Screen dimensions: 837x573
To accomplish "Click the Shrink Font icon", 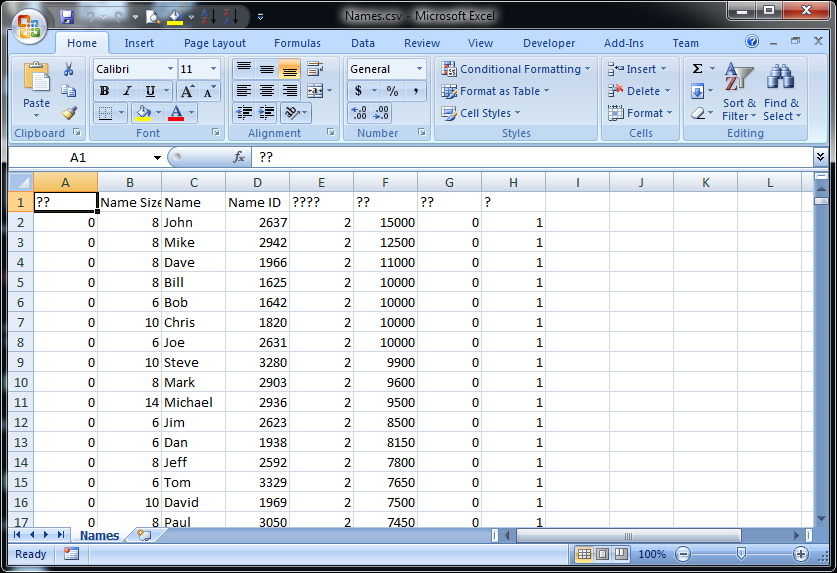I will coord(209,91).
